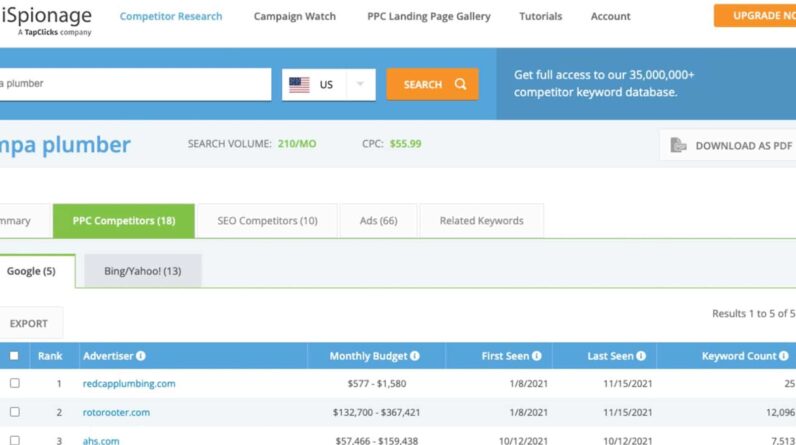Click the iSpionage logo
796x445 pixels.
(x=46, y=21)
